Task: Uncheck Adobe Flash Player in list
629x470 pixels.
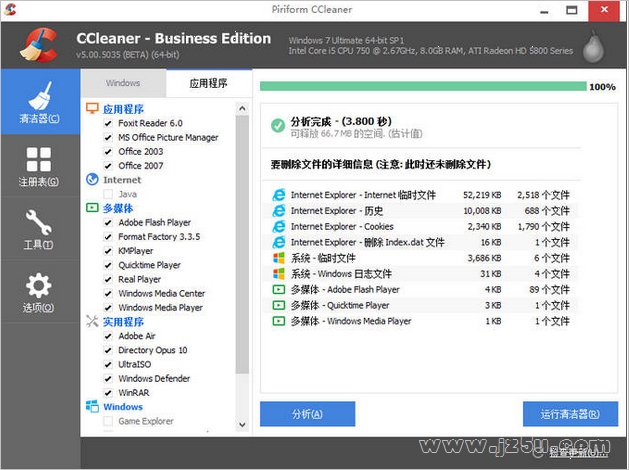Action: [108, 223]
